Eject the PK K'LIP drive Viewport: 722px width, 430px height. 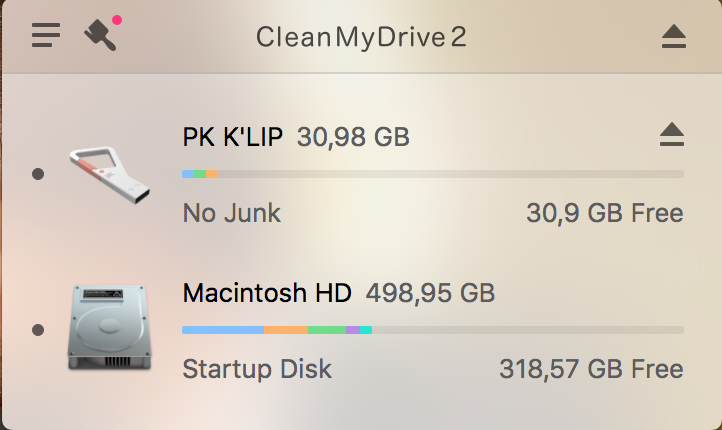click(673, 135)
